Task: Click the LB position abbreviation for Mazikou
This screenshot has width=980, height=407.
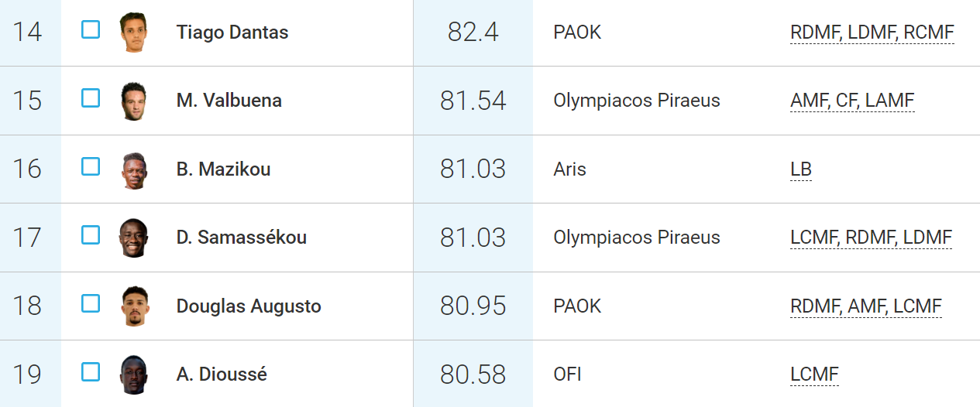Action: pyautogui.click(x=801, y=169)
